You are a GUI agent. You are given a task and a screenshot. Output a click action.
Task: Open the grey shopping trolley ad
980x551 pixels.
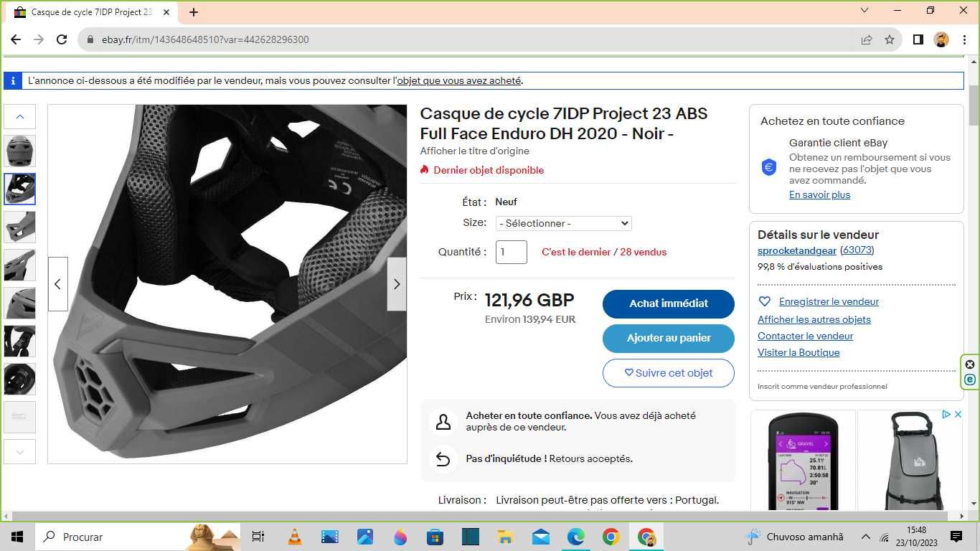910,461
